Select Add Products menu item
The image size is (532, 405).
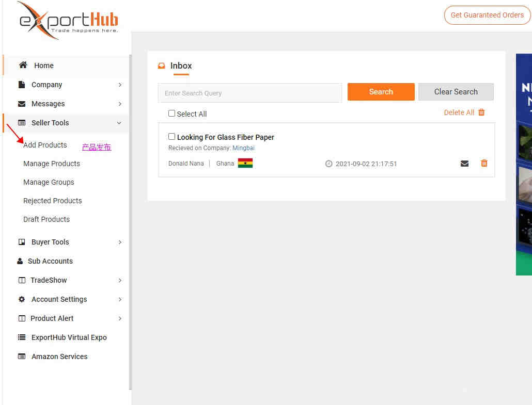45,145
